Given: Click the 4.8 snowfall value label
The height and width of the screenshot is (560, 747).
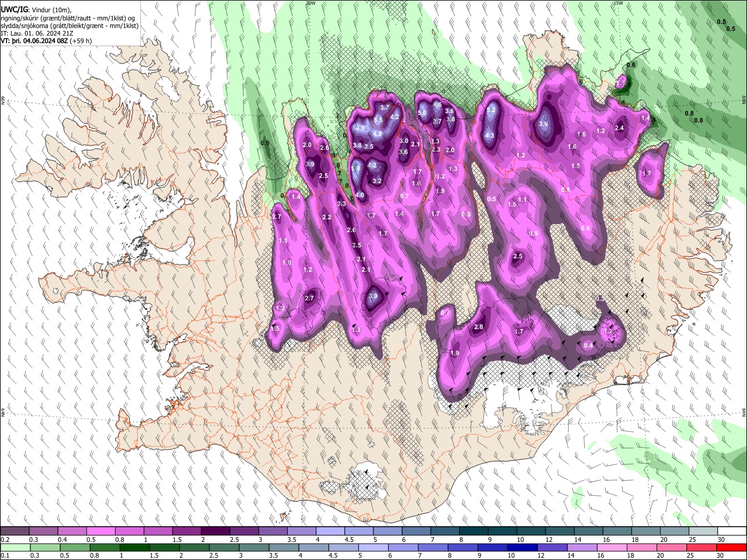Looking at the screenshot, I should tap(377, 134).
